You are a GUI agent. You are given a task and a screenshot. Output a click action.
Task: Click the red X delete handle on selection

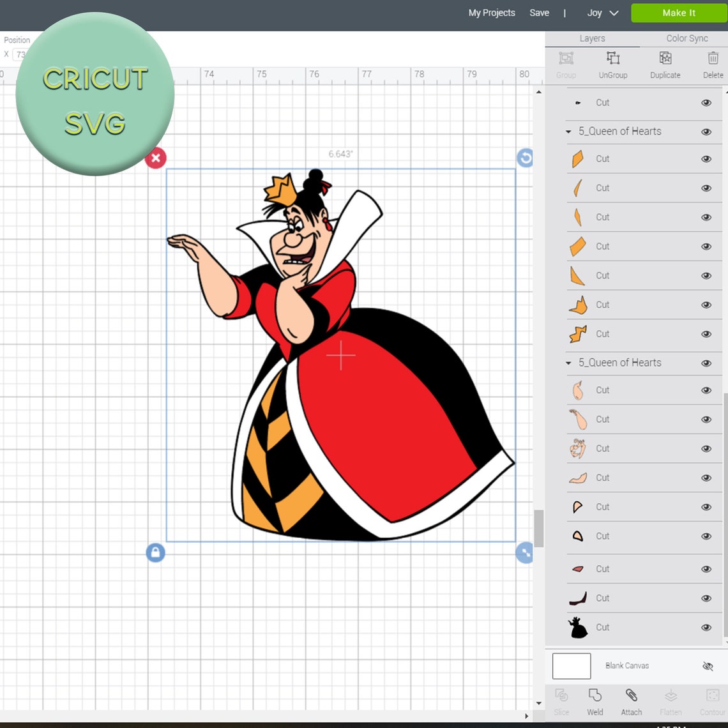(156, 158)
